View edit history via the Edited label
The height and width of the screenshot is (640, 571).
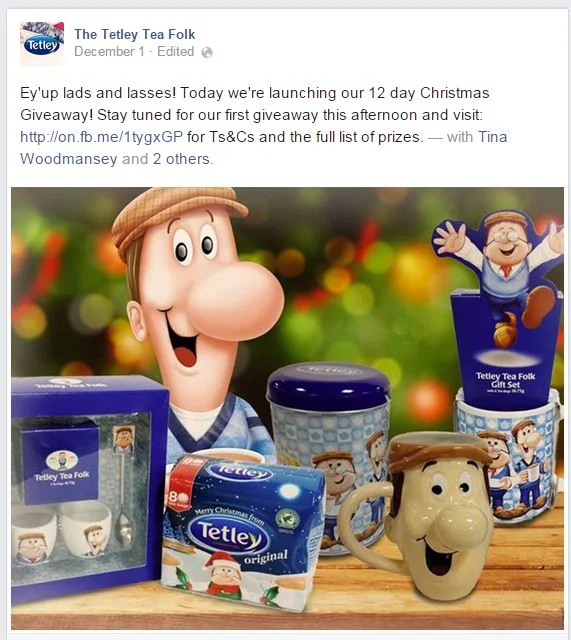pos(176,52)
